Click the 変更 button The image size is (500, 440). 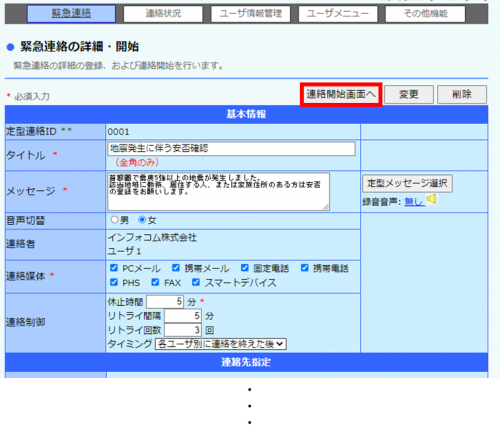[x=409, y=95]
